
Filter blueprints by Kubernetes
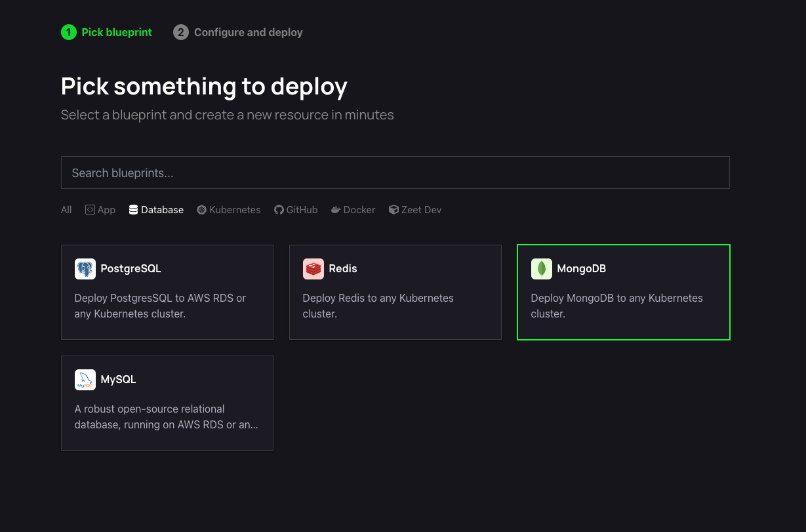pos(229,210)
